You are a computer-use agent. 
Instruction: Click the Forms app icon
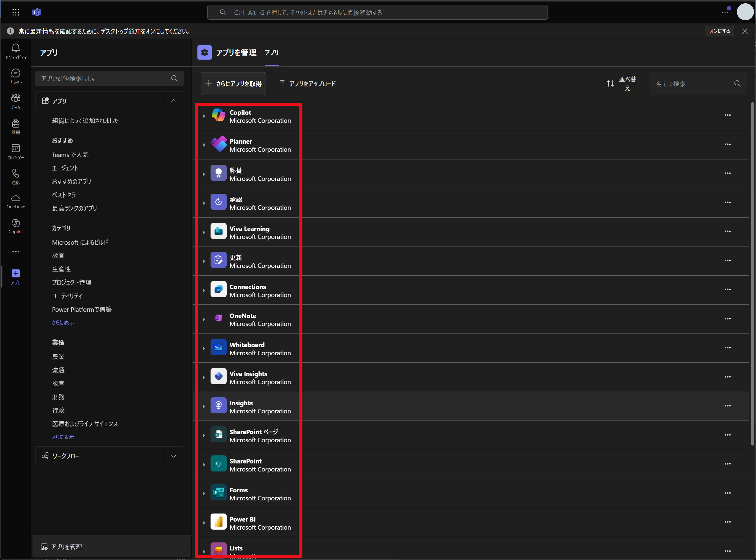[218, 493]
